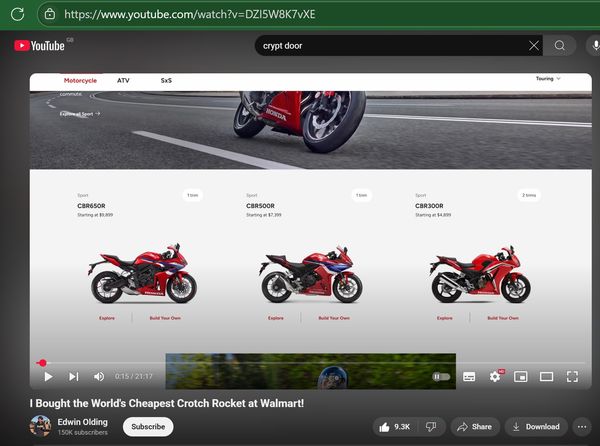Click the video title text
The height and width of the screenshot is (446, 600).
[x=167, y=403]
